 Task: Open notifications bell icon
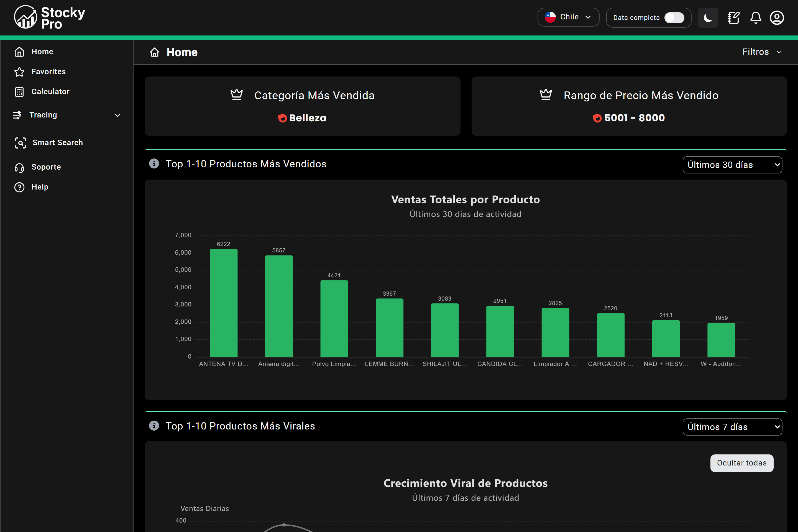coord(756,17)
